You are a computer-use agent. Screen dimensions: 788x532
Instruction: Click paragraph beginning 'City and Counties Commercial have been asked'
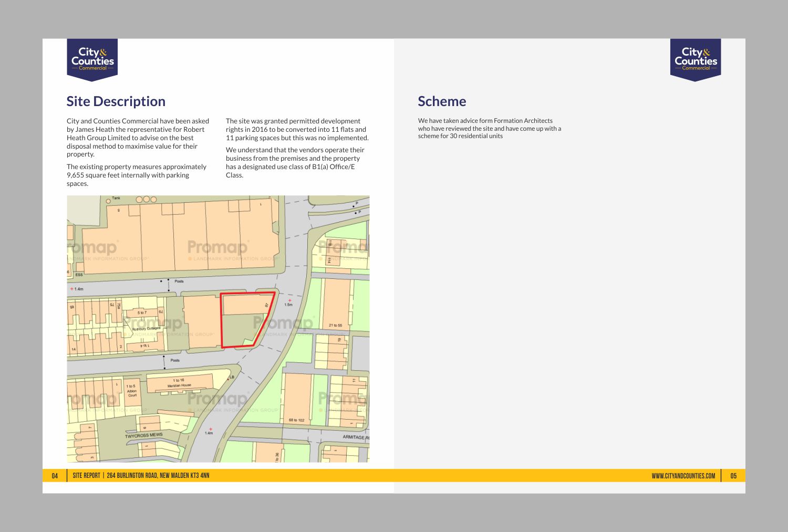[138, 138]
